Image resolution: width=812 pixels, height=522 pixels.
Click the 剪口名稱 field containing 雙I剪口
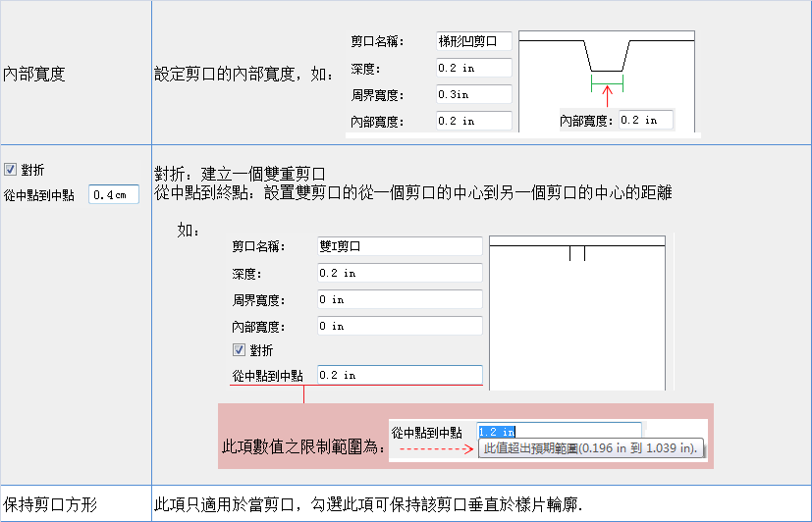pyautogui.click(x=399, y=247)
